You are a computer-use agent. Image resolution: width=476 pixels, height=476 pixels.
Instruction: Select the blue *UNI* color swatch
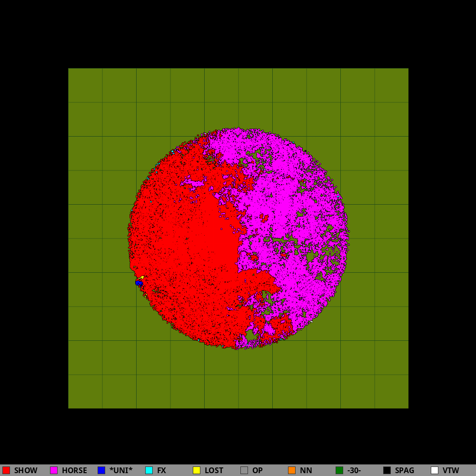pos(101,470)
